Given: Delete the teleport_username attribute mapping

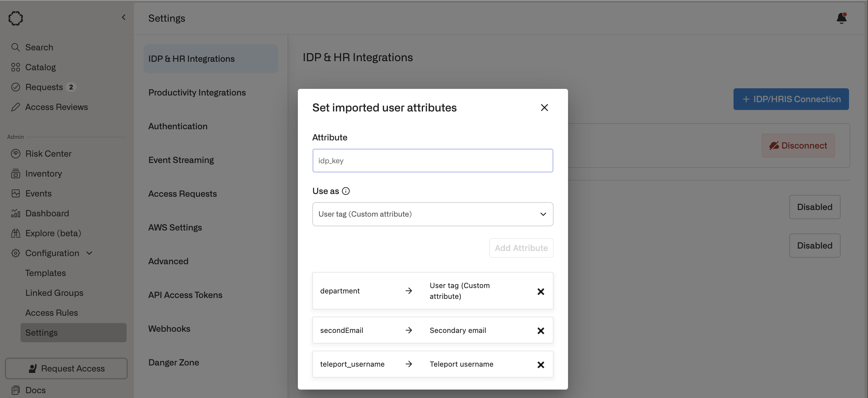Looking at the screenshot, I should pyautogui.click(x=541, y=365).
